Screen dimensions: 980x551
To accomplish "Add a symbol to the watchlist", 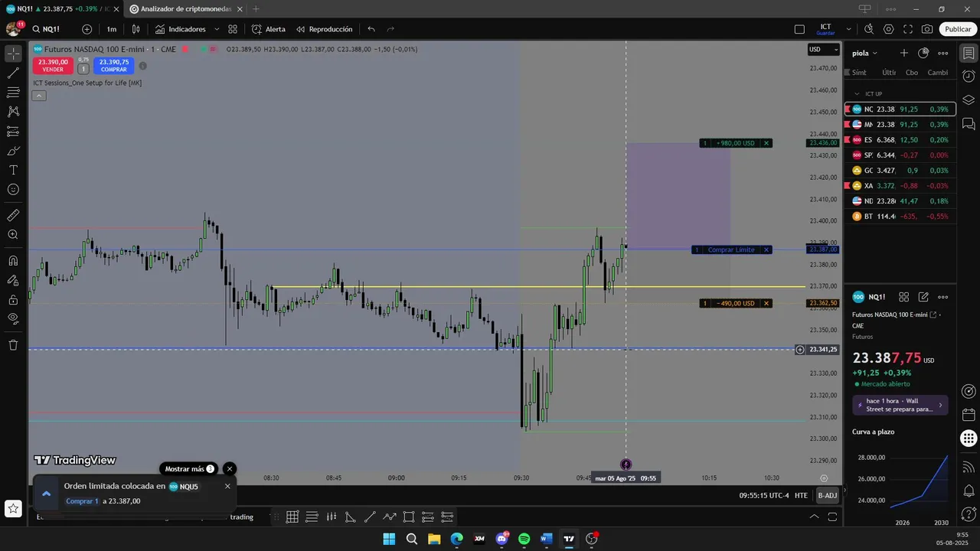I will [904, 53].
